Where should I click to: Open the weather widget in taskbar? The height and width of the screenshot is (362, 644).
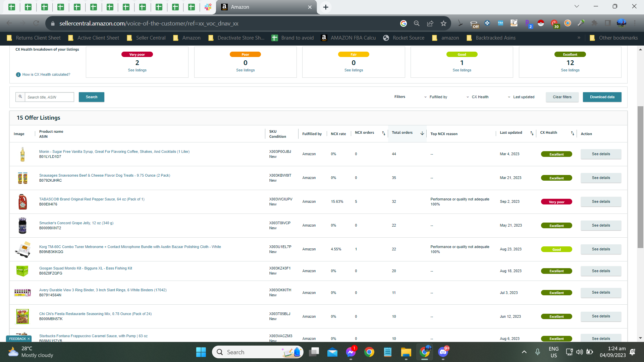(x=31, y=352)
